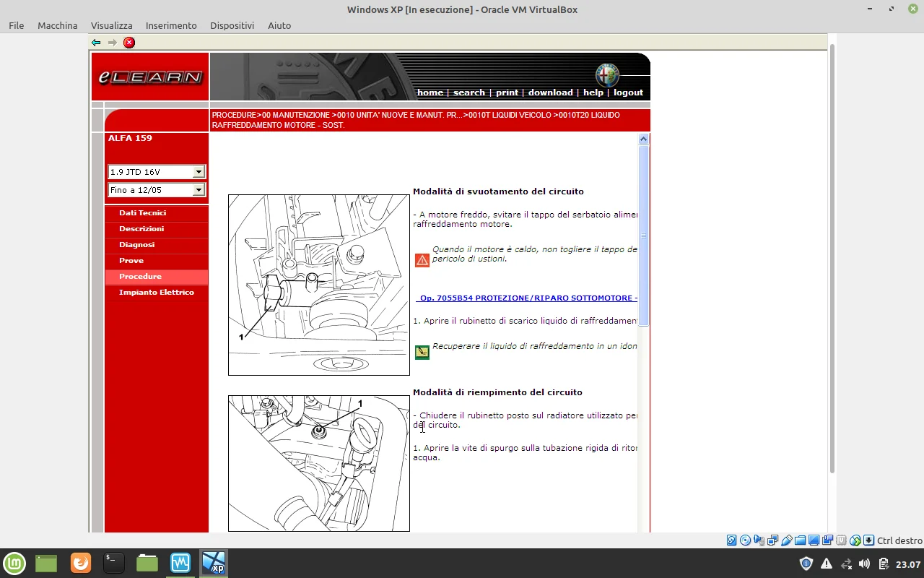Open the Visualizza menu
The width and height of the screenshot is (924, 578).
point(112,25)
